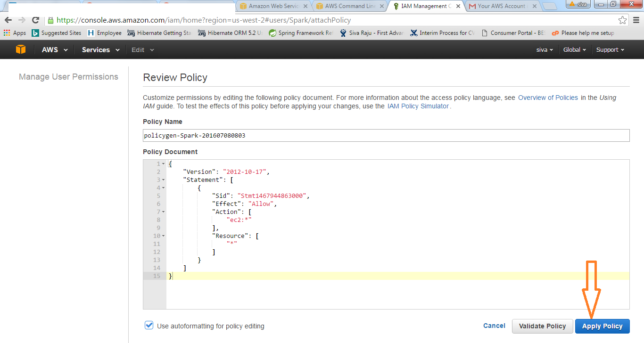
Task: Open the Services dropdown menu
Action: [100, 49]
